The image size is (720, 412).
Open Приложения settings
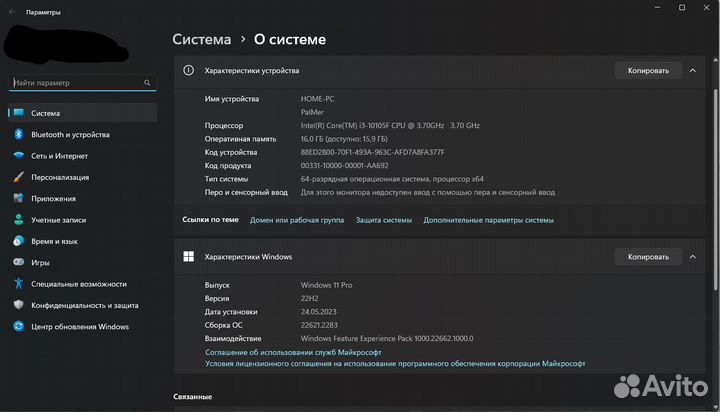click(x=83, y=198)
